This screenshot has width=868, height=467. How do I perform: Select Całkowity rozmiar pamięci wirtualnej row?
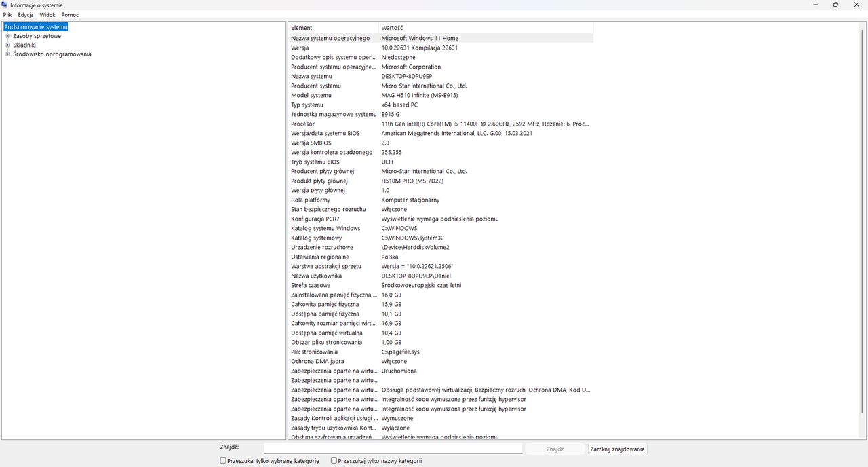441,324
